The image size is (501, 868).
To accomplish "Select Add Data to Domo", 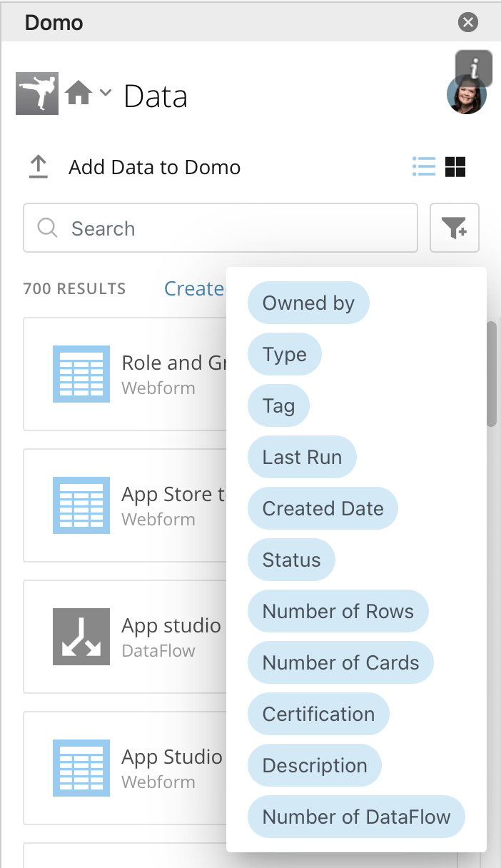I will pyautogui.click(x=154, y=168).
